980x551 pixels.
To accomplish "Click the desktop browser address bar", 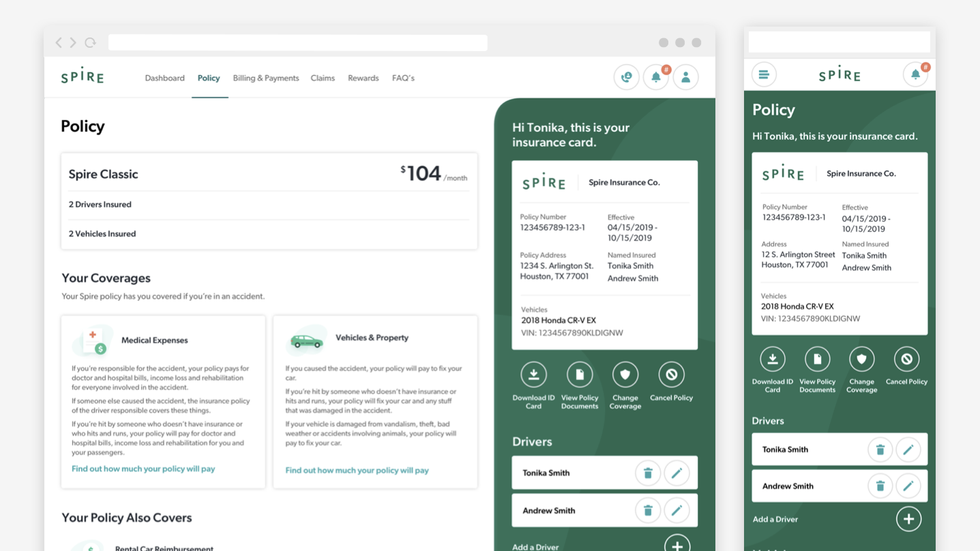I will (297, 43).
